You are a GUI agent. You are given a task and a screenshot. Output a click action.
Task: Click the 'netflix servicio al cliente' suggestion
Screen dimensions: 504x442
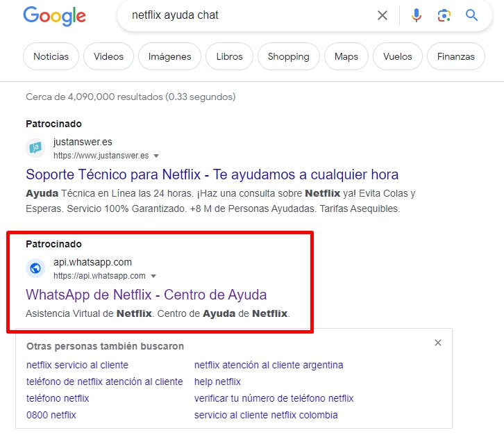point(77,365)
